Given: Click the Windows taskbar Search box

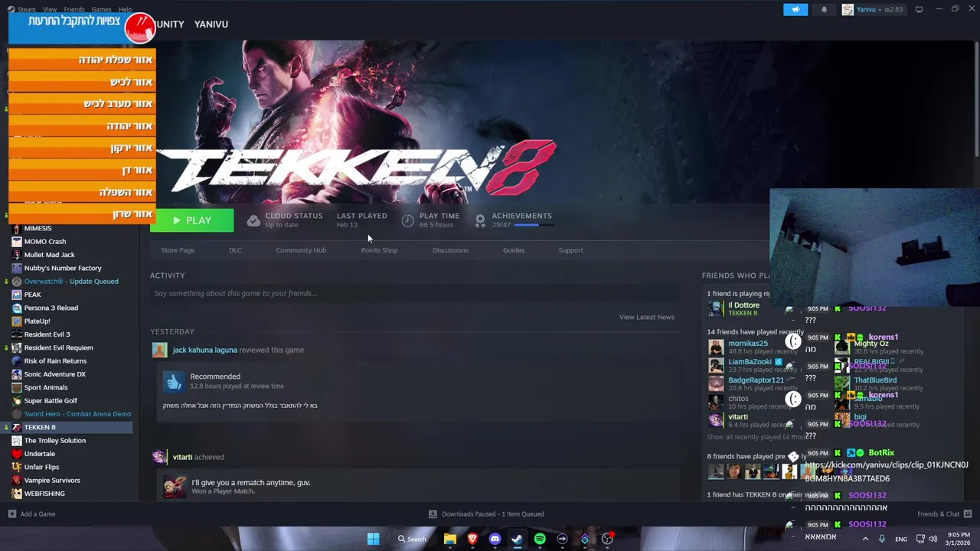Looking at the screenshot, I should pyautogui.click(x=412, y=539).
